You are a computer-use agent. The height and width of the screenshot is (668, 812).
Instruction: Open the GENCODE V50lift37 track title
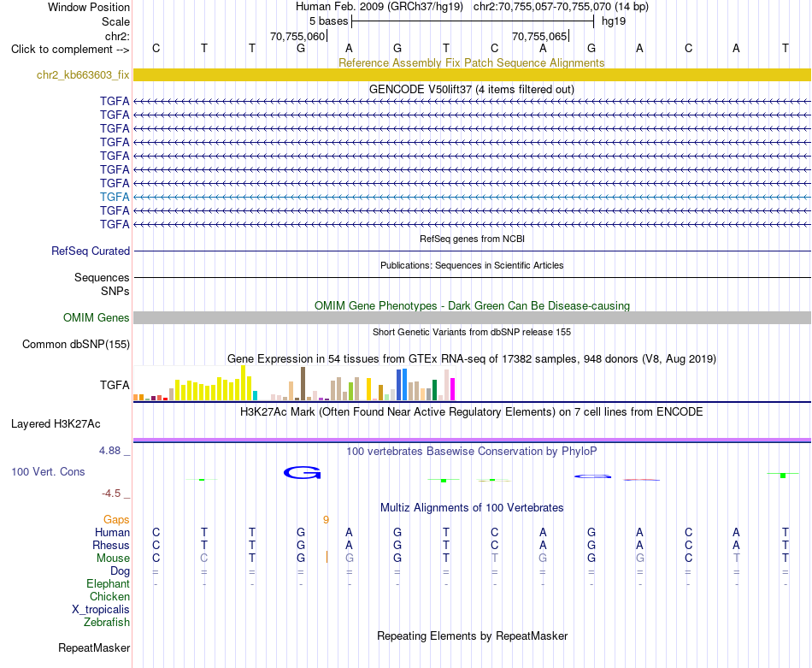471,89
